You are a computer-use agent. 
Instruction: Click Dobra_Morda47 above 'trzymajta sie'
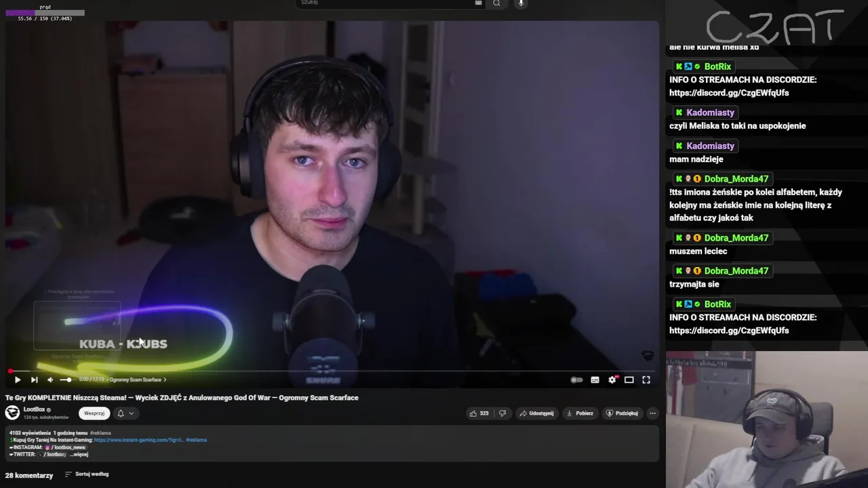[736, 271]
